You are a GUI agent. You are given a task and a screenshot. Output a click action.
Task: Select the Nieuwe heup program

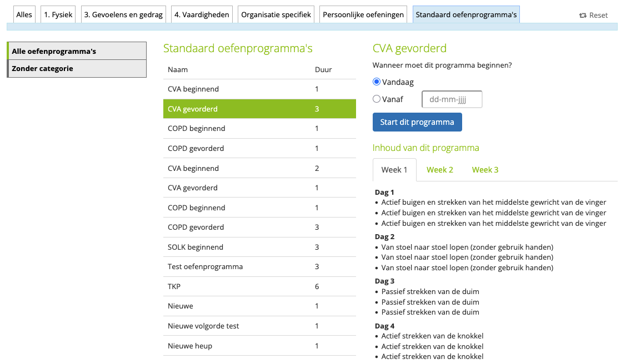pyautogui.click(x=259, y=346)
